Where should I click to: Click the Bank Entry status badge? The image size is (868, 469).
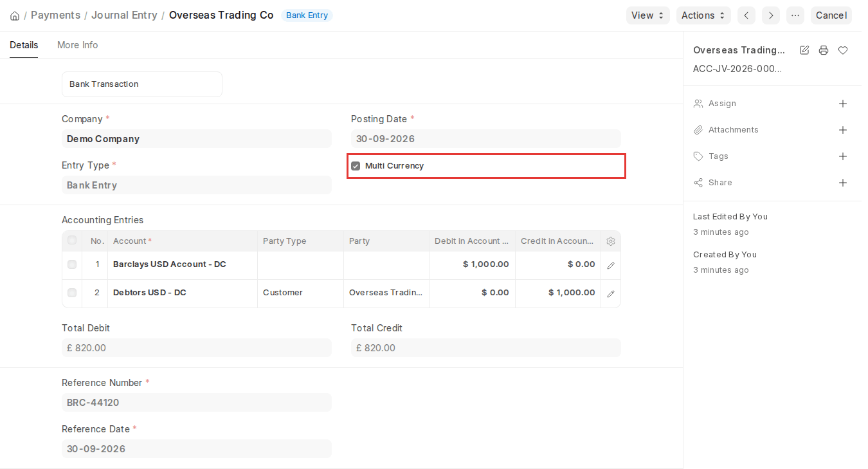pos(307,15)
